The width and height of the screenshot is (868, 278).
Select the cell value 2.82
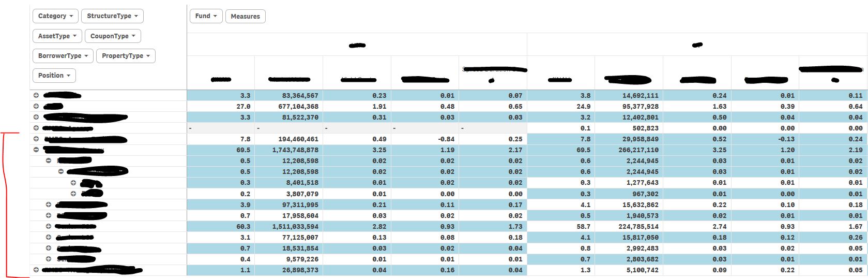pyautogui.click(x=357, y=227)
